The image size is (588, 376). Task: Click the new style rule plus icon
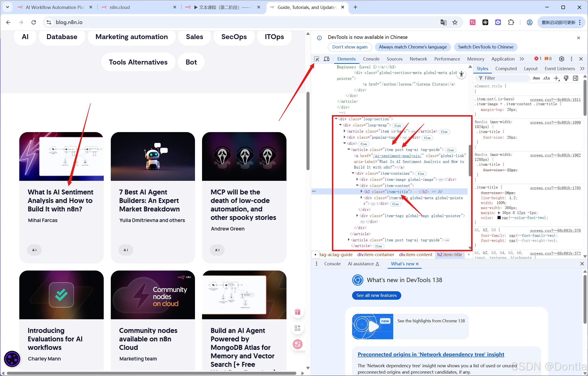pos(556,78)
